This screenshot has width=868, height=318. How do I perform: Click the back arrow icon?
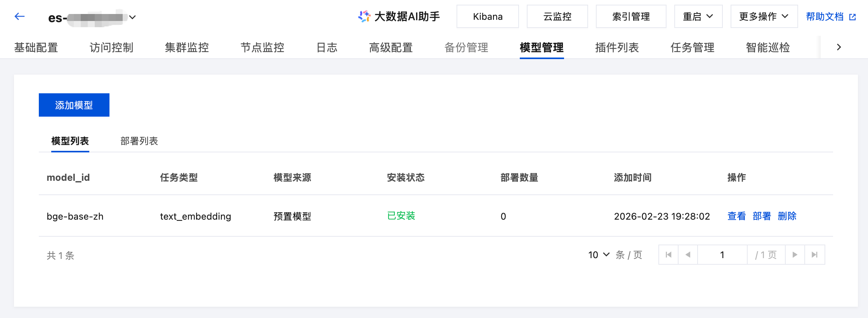click(19, 16)
